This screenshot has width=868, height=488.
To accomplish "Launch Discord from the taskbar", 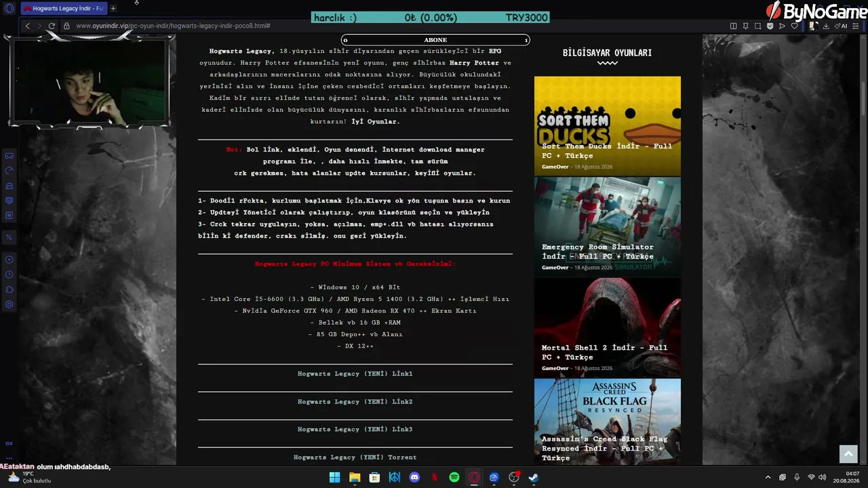I will [x=414, y=477].
